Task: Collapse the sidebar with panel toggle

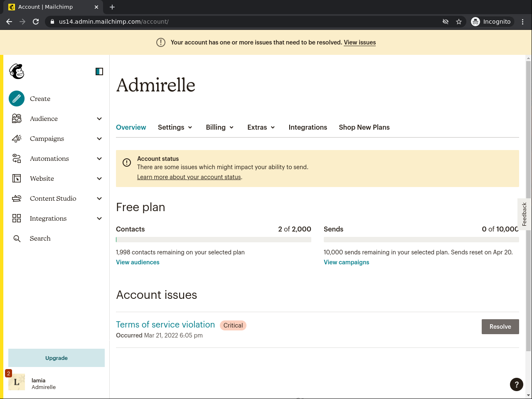Action: (99, 71)
